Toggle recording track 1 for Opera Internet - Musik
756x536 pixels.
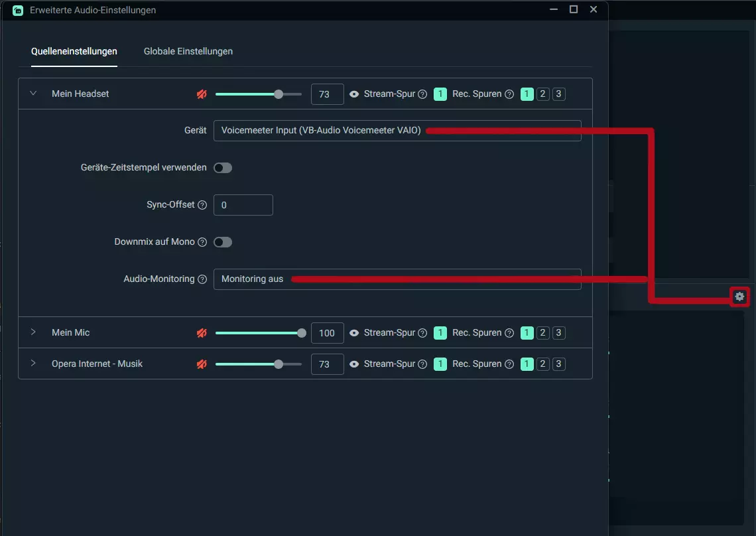(527, 364)
